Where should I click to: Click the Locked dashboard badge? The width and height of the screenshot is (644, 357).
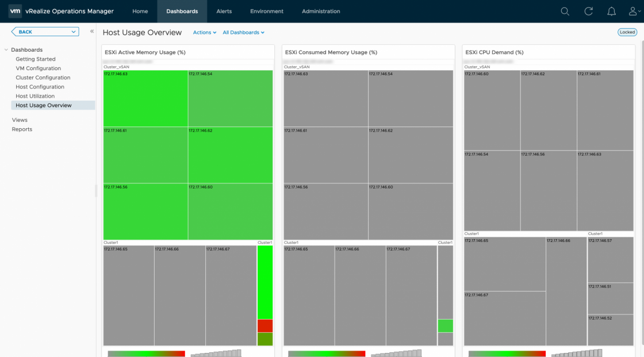click(x=627, y=32)
